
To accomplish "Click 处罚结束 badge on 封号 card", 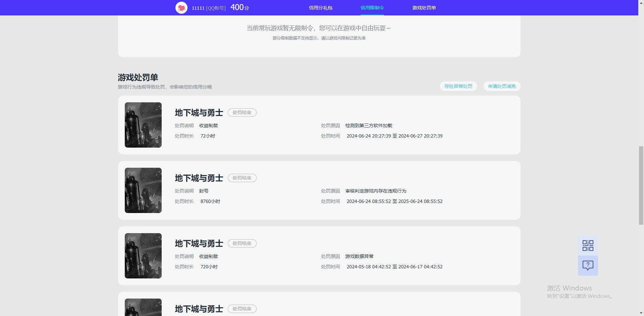I will pos(242,178).
